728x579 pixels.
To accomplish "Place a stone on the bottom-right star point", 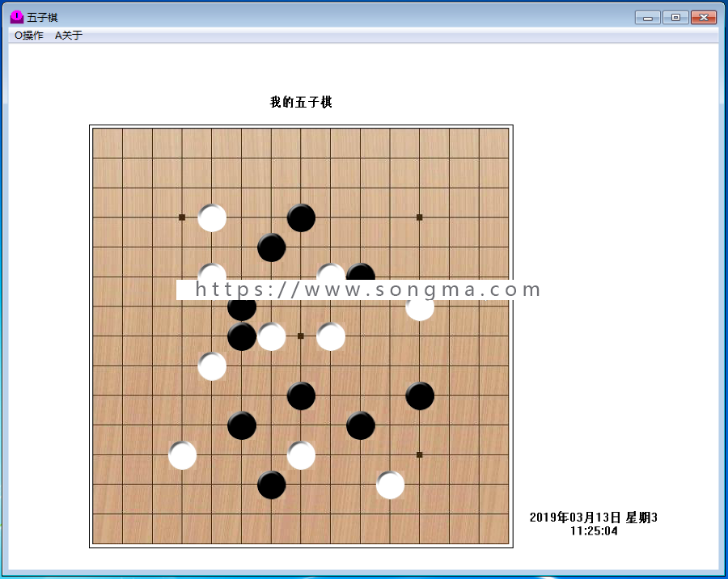I will [420, 455].
